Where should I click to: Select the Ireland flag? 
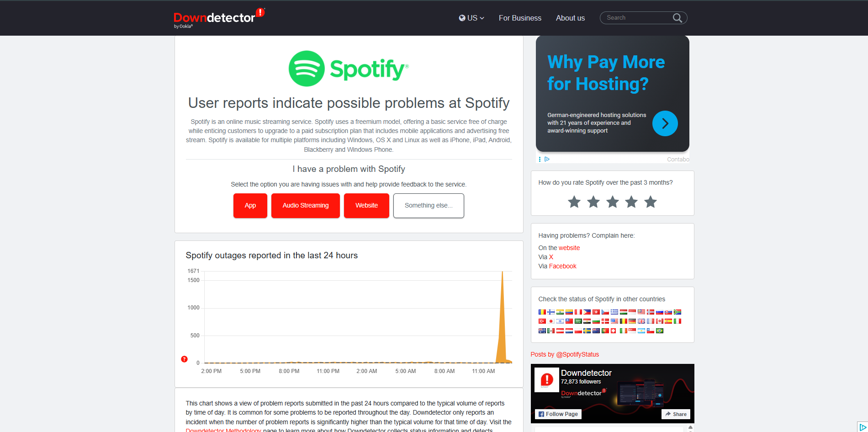pos(624,331)
